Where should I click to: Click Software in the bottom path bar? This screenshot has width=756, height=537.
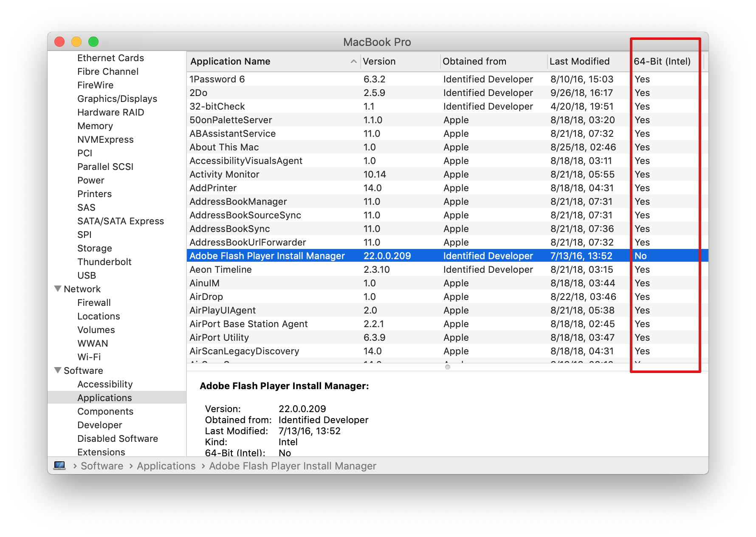click(x=102, y=466)
